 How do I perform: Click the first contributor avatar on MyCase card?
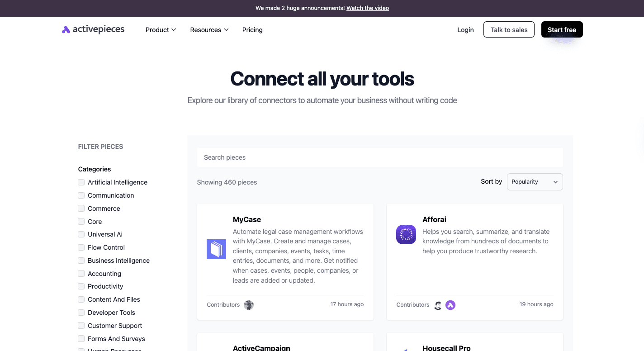click(249, 305)
